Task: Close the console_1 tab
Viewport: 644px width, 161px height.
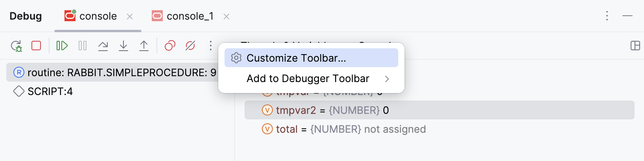Action: (226, 16)
